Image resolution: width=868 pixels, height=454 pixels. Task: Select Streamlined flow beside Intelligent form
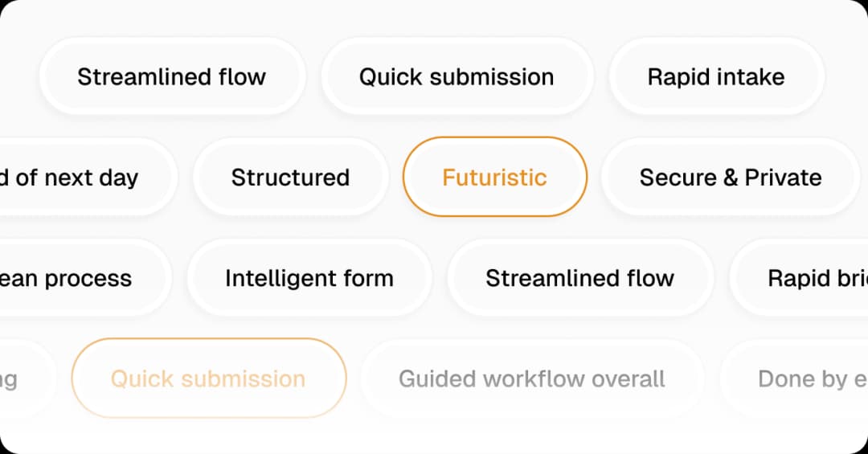coord(579,278)
